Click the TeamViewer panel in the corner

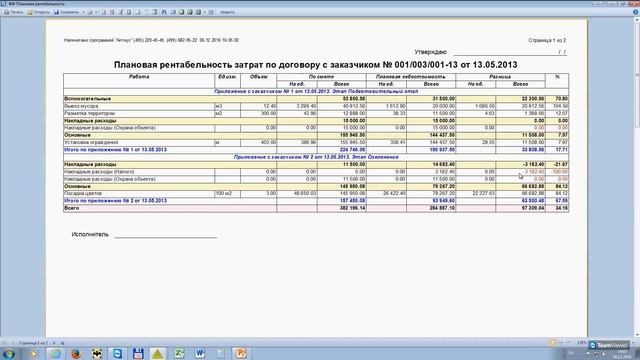click(x=609, y=345)
